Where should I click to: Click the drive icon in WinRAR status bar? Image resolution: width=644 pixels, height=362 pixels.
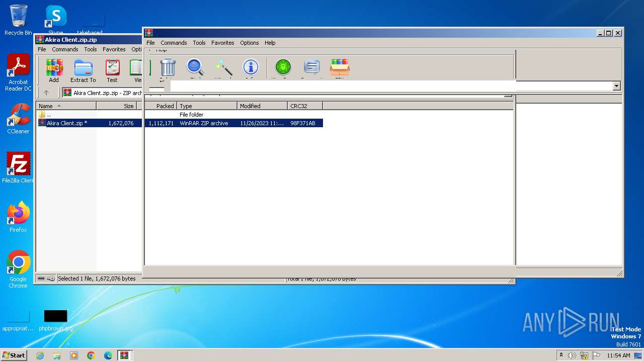pyautogui.click(x=41, y=279)
